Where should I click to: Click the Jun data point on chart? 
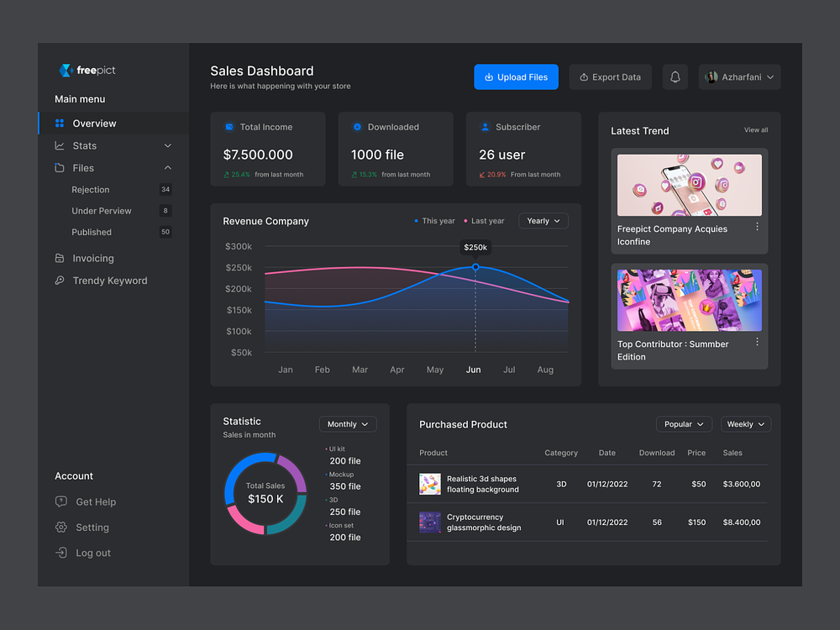point(475,267)
